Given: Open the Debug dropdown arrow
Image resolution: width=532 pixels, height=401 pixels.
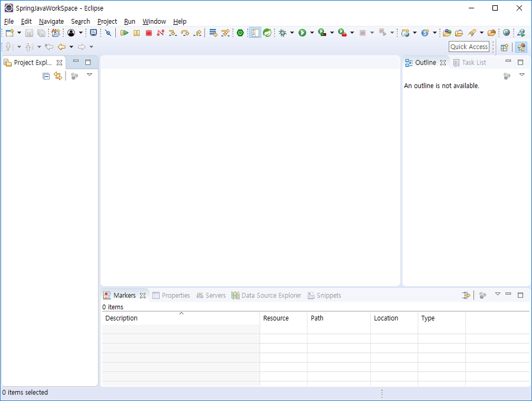Looking at the screenshot, I should 292,33.
